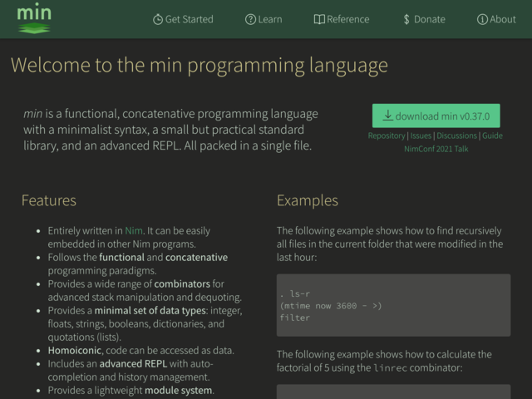Click the min logo in the header
Viewport: 532px width, 399px height.
(34, 18)
